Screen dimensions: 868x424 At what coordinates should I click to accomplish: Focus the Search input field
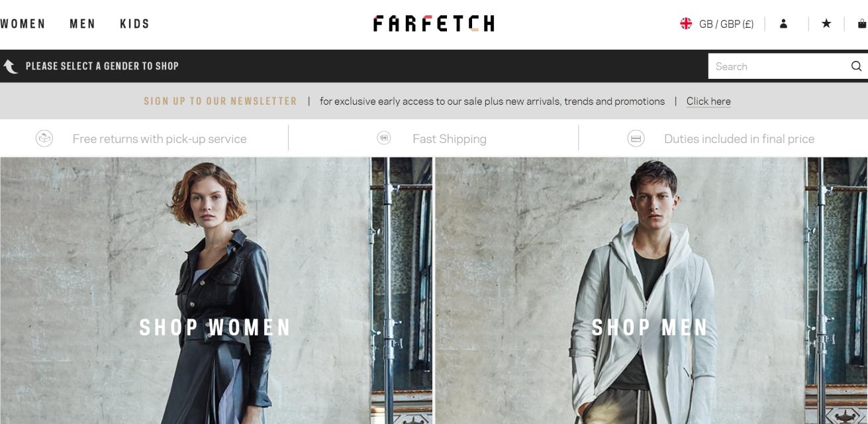pos(779,66)
